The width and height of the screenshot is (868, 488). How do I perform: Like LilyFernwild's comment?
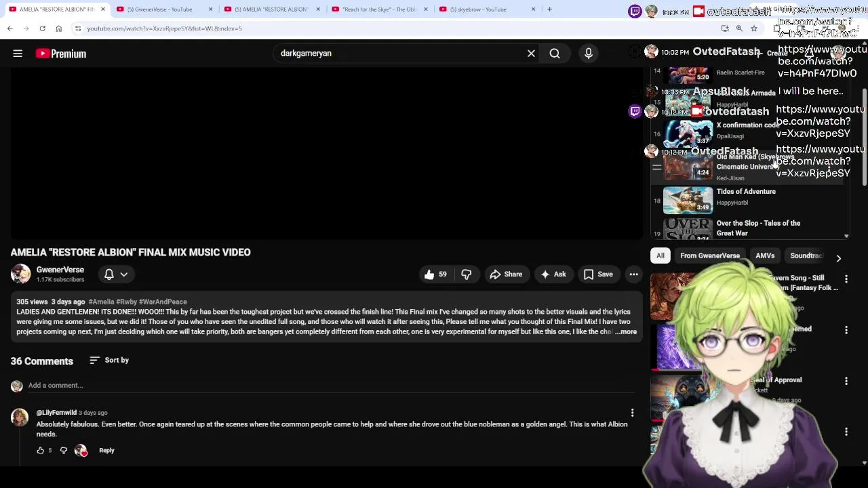(41, 450)
